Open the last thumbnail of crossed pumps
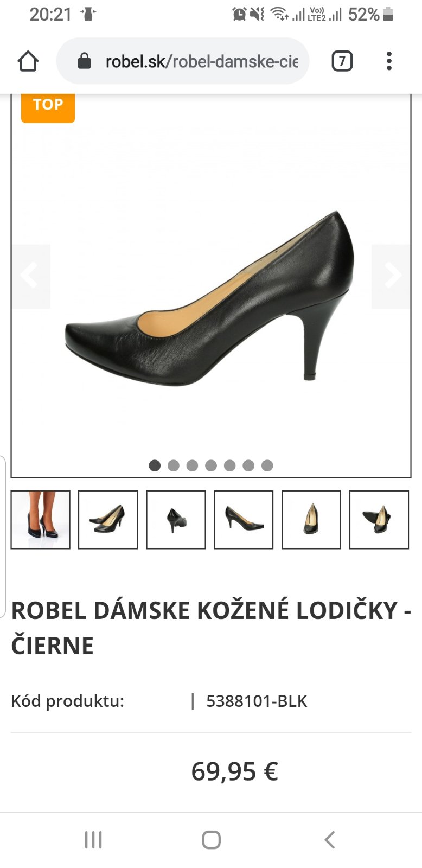Screen dimensions: 422x868 [379, 520]
